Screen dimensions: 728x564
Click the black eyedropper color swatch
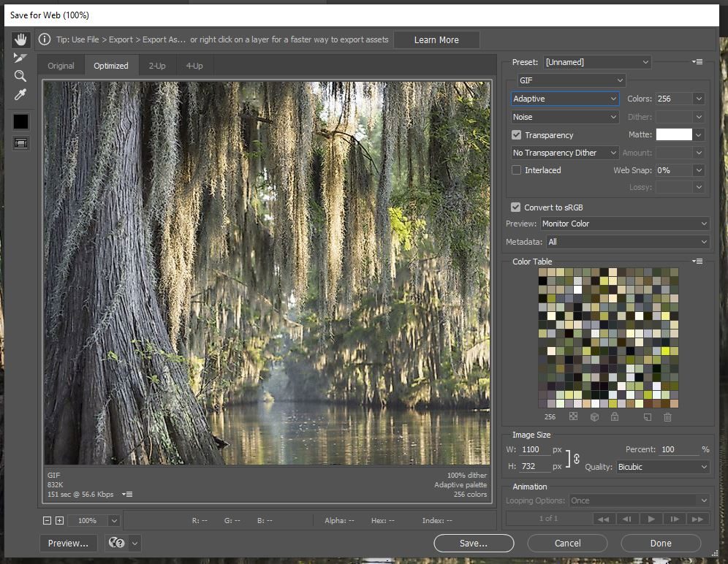pos(20,122)
